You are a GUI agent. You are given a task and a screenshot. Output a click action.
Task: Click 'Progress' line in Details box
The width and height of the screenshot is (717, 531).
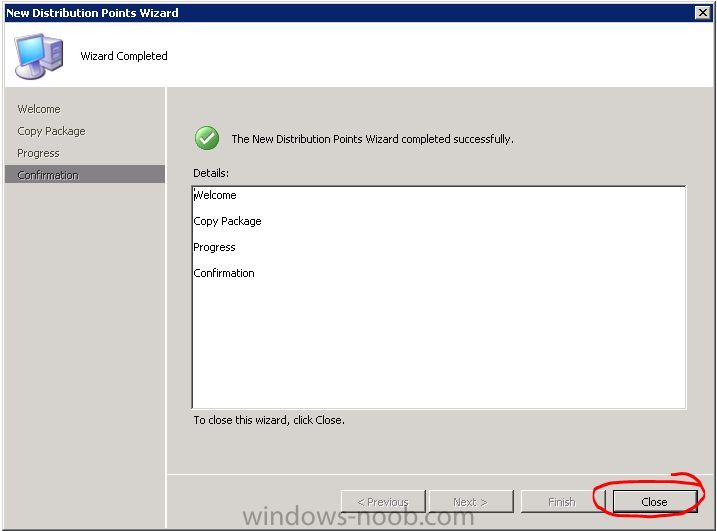pyautogui.click(x=214, y=247)
